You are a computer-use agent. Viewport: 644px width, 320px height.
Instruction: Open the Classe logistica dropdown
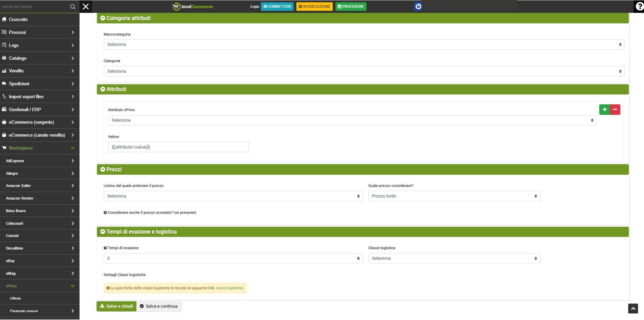point(454,259)
